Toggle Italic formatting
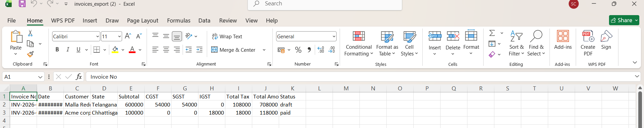 68,50
